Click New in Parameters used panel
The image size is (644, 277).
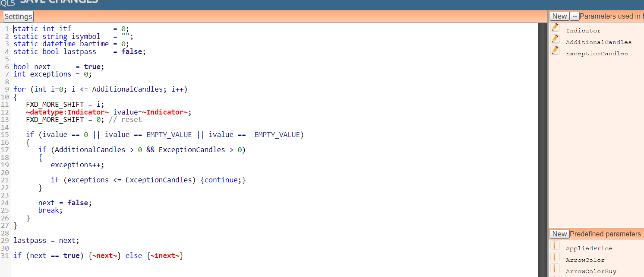[x=559, y=16]
